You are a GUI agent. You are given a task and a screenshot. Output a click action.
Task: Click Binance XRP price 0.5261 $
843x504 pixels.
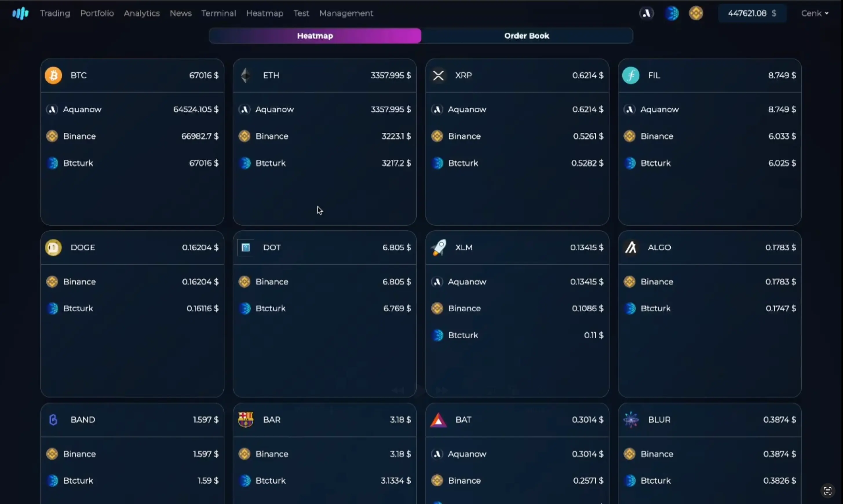[x=588, y=136]
